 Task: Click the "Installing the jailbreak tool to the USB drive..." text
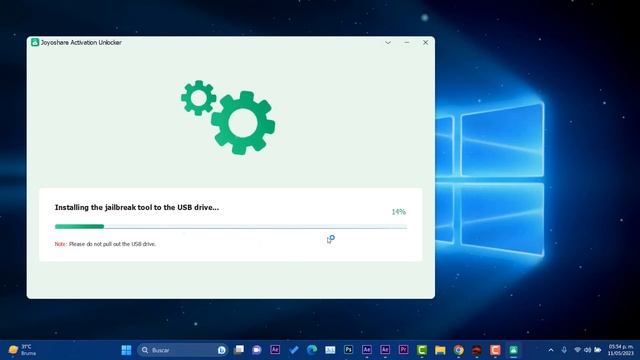coord(137,207)
